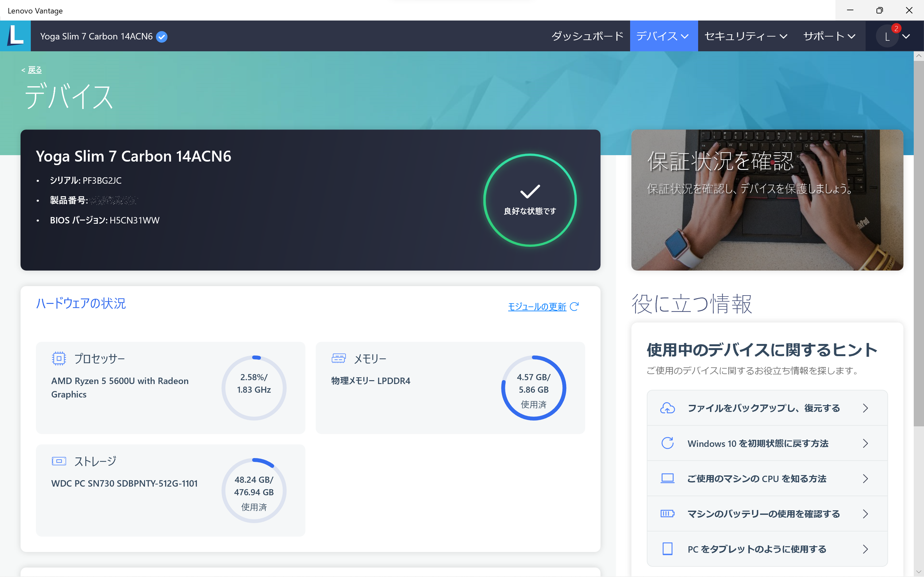The height and width of the screenshot is (577, 924).
Task: Open the サポート dropdown menu
Action: 828,36
